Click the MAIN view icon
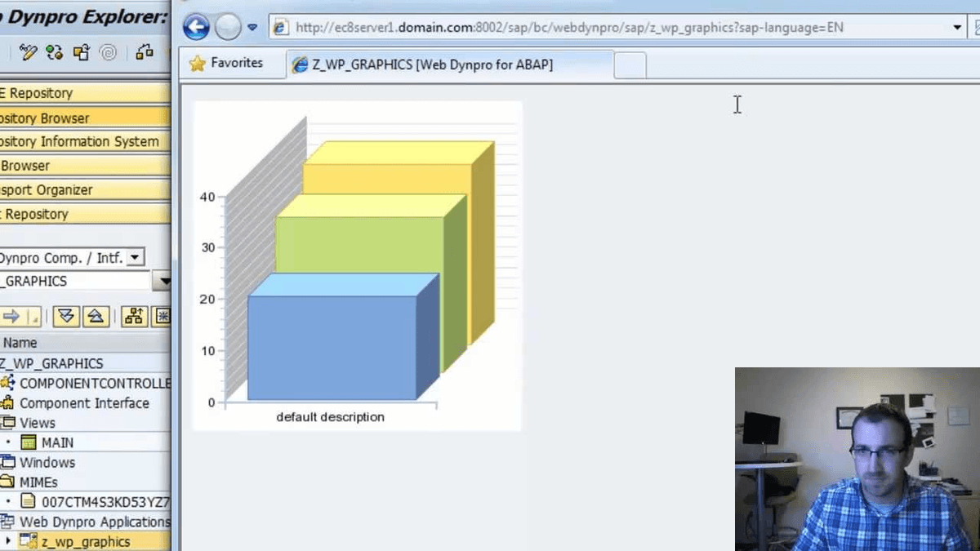980x551 pixels. pos(29,442)
